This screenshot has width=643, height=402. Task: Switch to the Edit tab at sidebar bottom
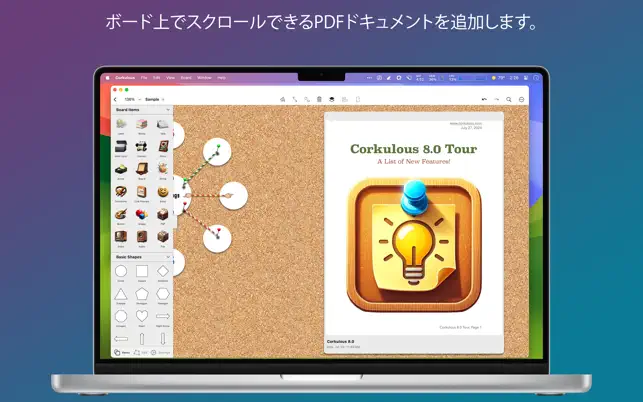pyautogui.click(x=140, y=352)
